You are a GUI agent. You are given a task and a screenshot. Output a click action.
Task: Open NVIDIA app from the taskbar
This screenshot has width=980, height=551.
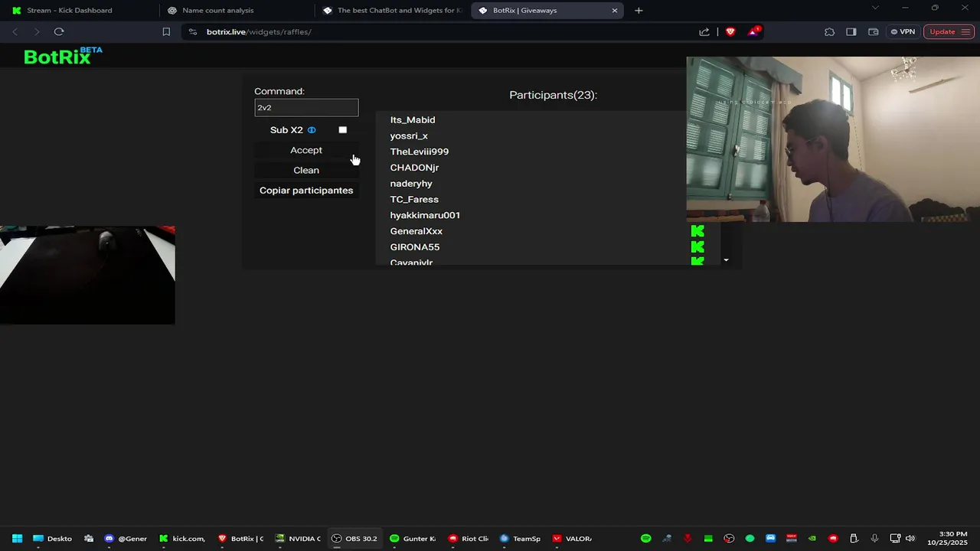coord(299,539)
